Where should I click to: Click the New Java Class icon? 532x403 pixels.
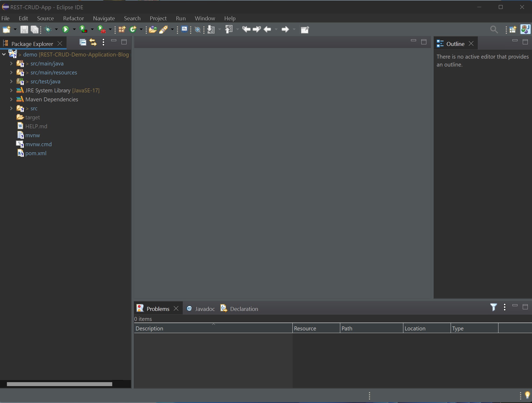[133, 30]
